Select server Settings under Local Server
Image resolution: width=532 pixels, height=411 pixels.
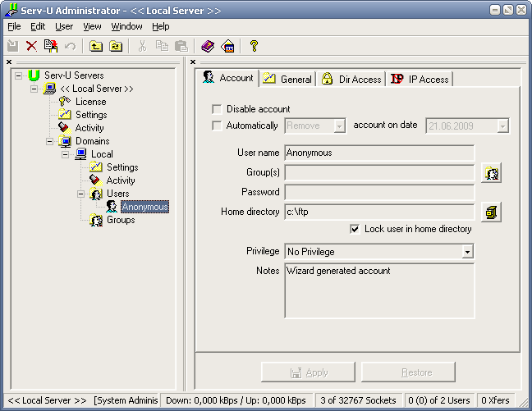[x=91, y=115]
